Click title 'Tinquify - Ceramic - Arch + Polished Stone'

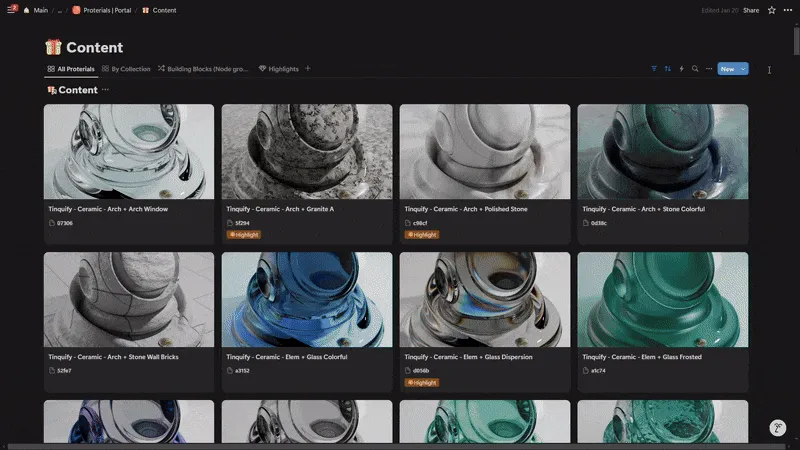point(466,209)
